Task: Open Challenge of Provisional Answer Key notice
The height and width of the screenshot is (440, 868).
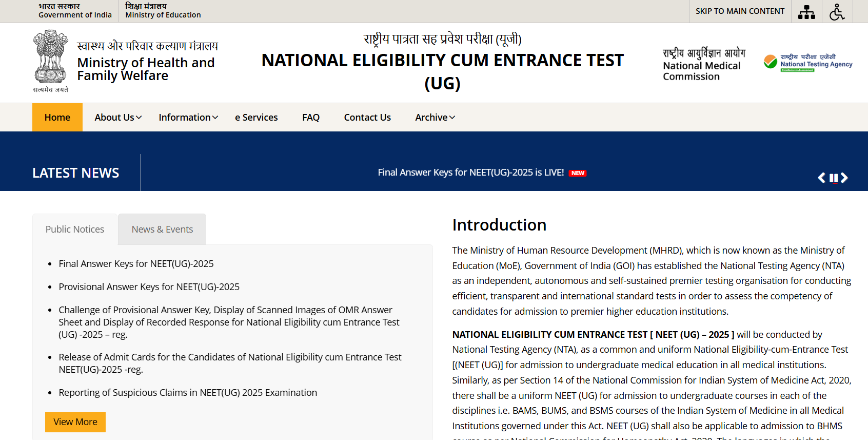Action: (x=229, y=322)
